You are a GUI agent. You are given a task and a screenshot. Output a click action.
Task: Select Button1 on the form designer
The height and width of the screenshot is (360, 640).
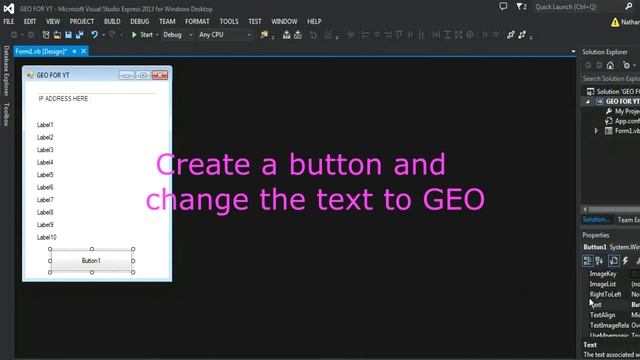91,260
